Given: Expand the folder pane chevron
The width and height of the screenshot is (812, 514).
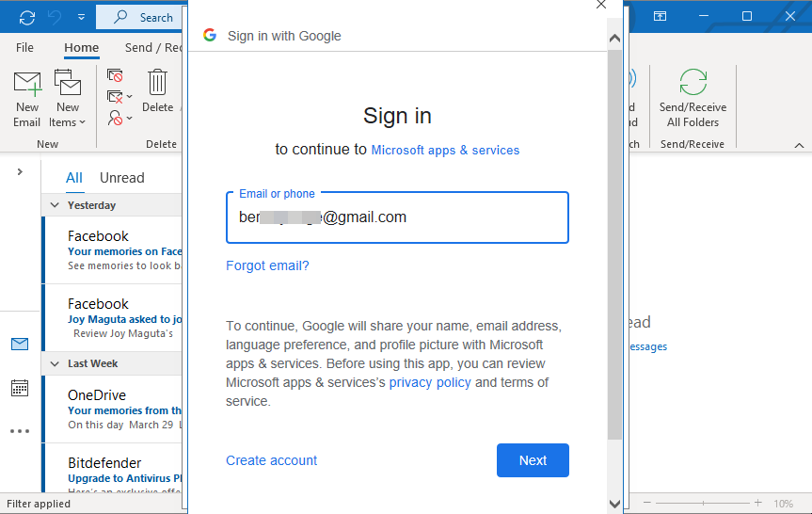Looking at the screenshot, I should click(x=20, y=171).
